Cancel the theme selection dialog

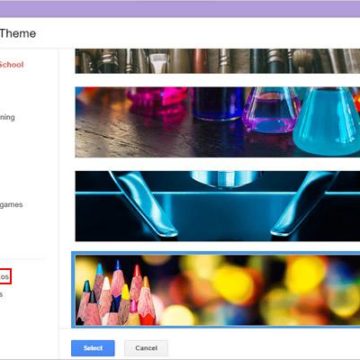point(146,348)
